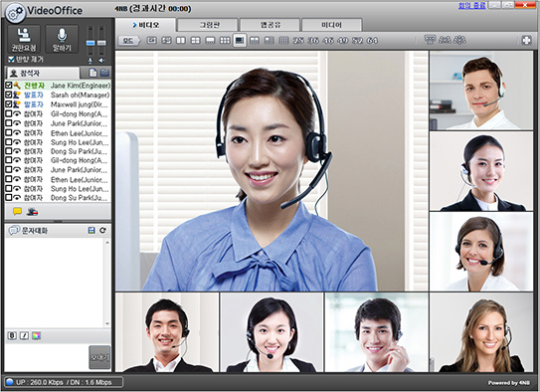Open the last tab in the top tab bar
This screenshot has width=540, height=392.
click(331, 25)
